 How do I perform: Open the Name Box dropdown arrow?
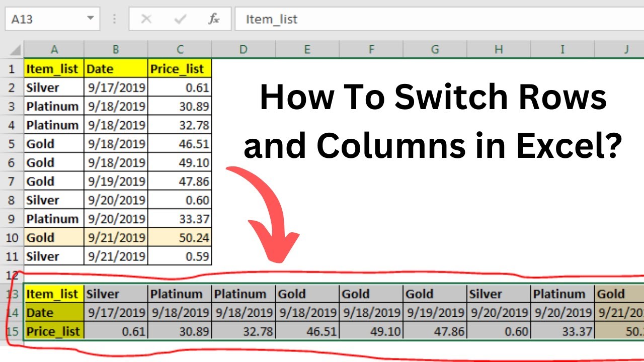point(90,19)
